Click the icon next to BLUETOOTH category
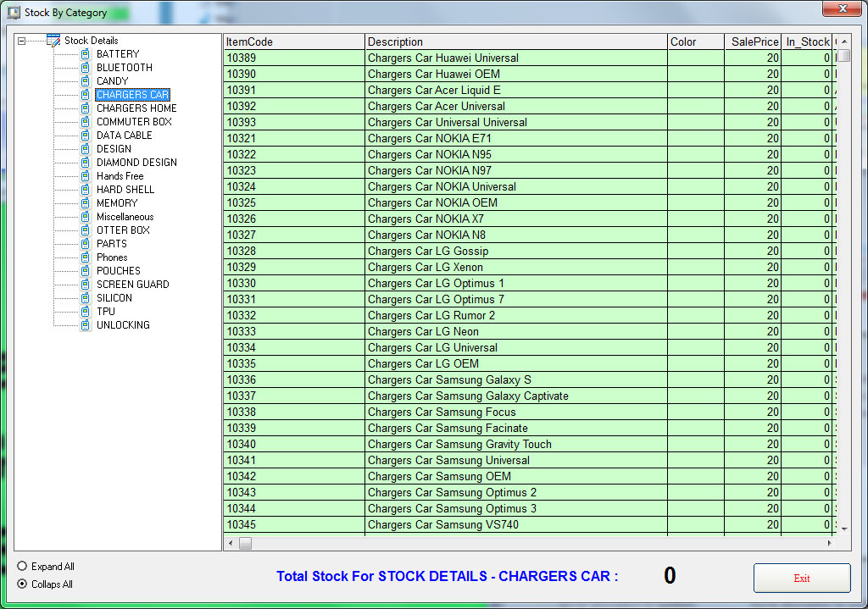This screenshot has height=609, width=868. tap(86, 68)
